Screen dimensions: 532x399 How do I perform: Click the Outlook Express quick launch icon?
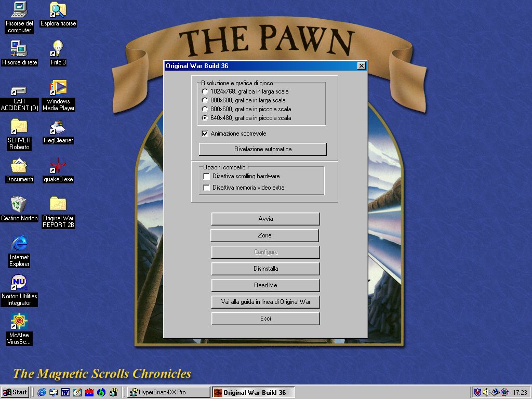point(54,393)
